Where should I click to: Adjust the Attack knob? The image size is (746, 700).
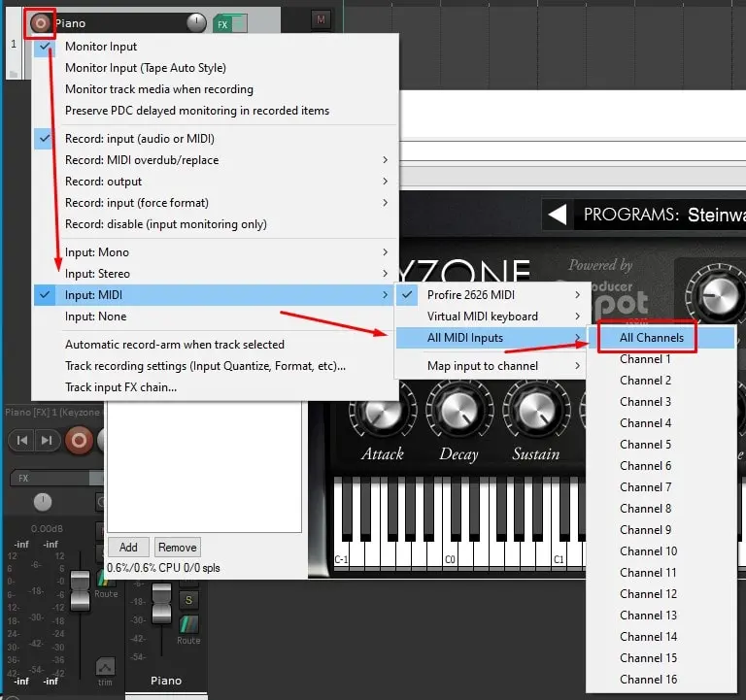tap(383, 412)
